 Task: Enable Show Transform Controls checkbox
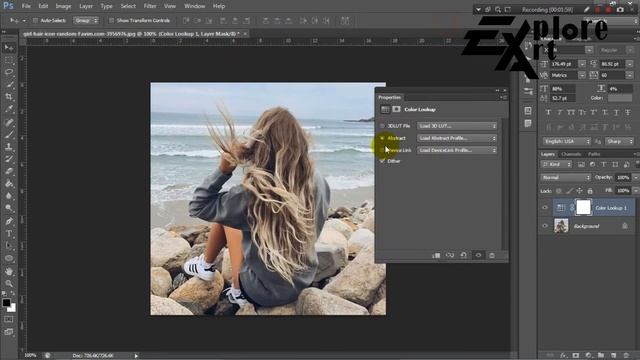[x=111, y=20]
